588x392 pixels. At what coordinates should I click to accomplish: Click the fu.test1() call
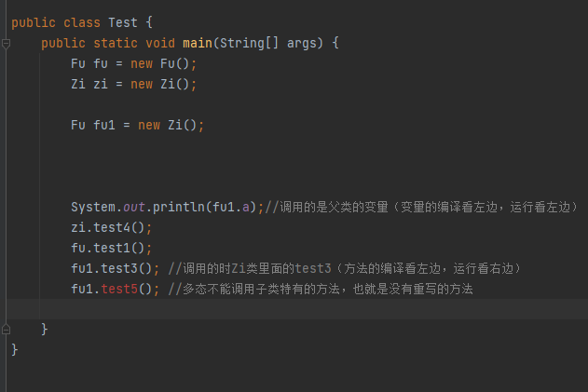click(x=111, y=248)
